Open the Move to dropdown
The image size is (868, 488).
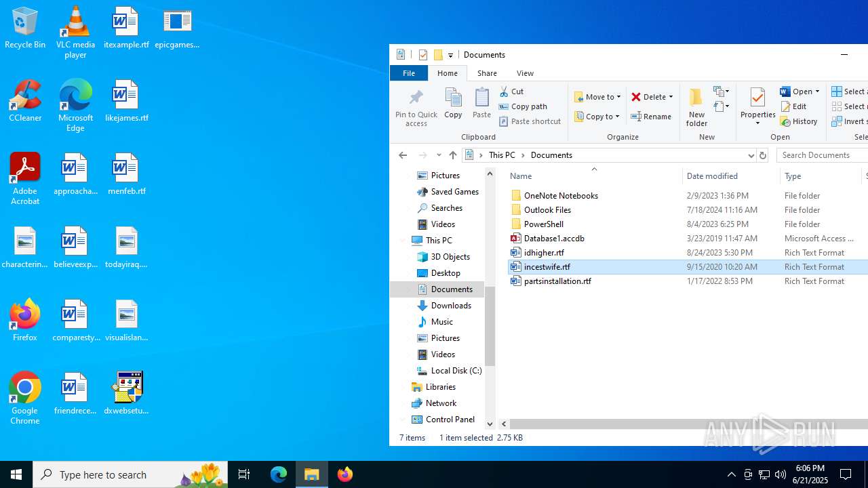click(x=597, y=97)
